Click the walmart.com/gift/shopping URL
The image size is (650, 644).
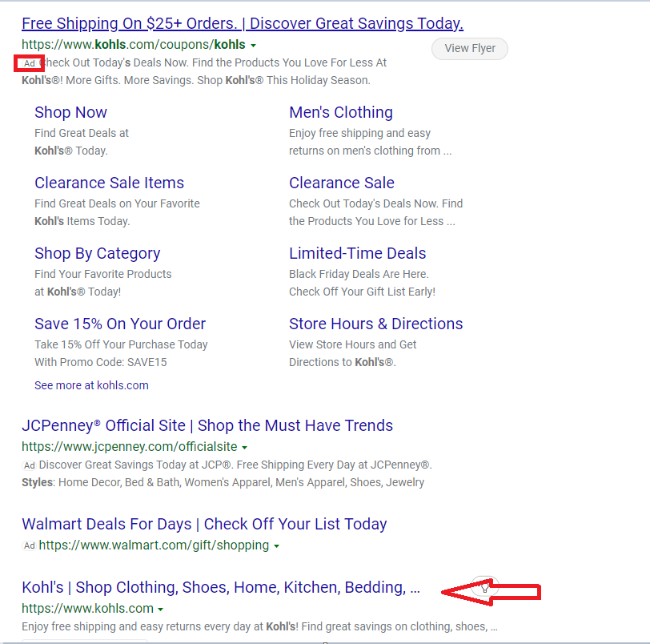coord(154,545)
